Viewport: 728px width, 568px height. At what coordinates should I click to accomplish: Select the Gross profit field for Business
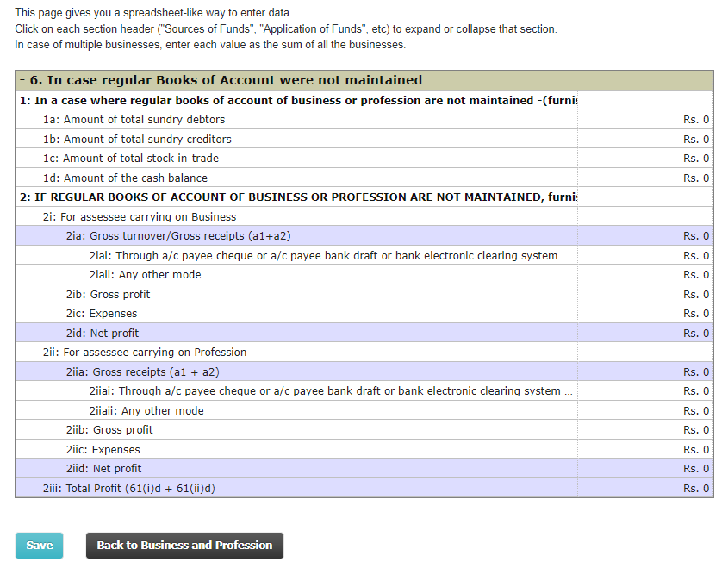[x=645, y=293]
